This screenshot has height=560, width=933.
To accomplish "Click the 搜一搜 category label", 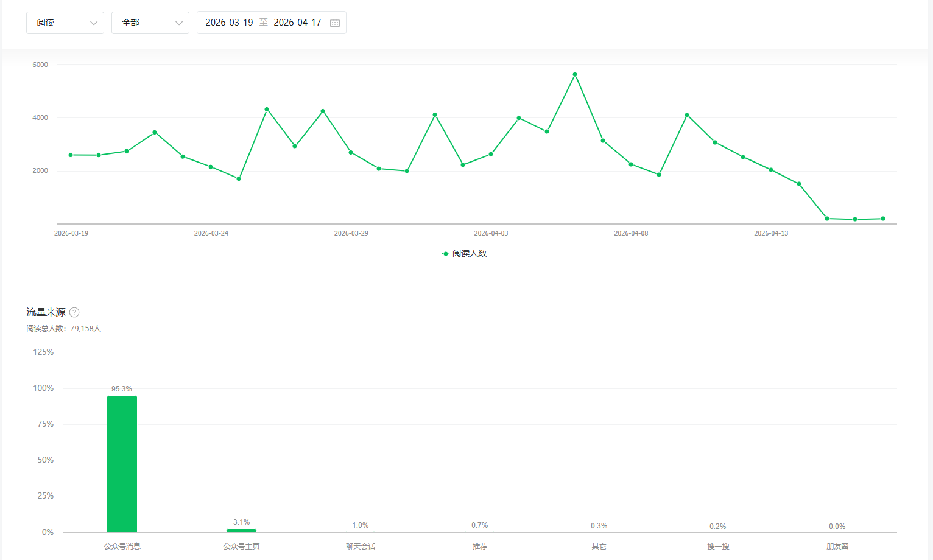I will coord(718,547).
